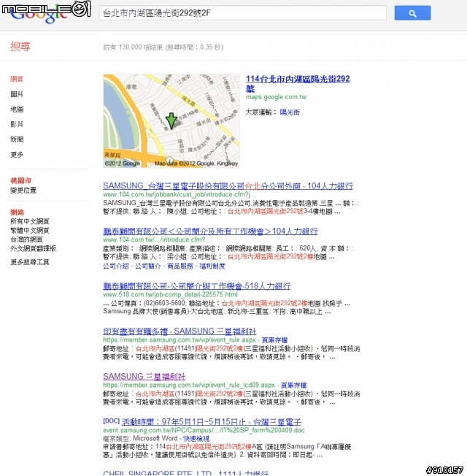467x476 pixels.
Task: Select the 影片 search category
Action: 17,124
